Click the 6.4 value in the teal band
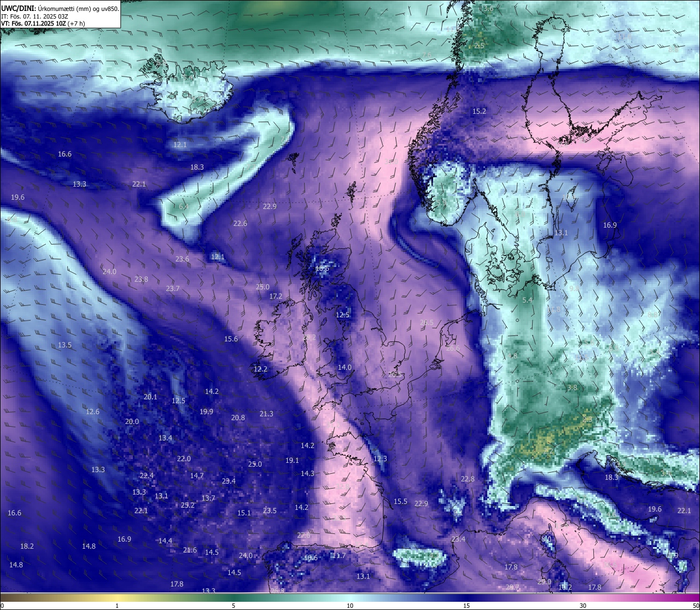 tap(183, 206)
